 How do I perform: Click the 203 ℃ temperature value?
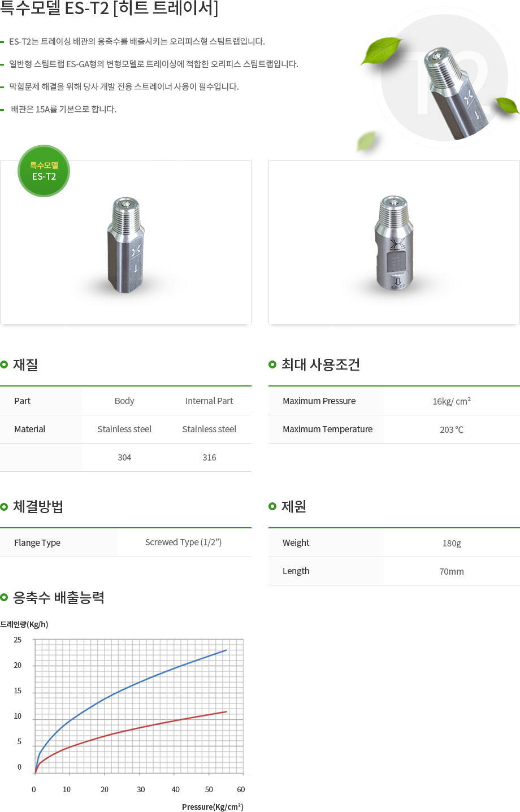pos(452,429)
